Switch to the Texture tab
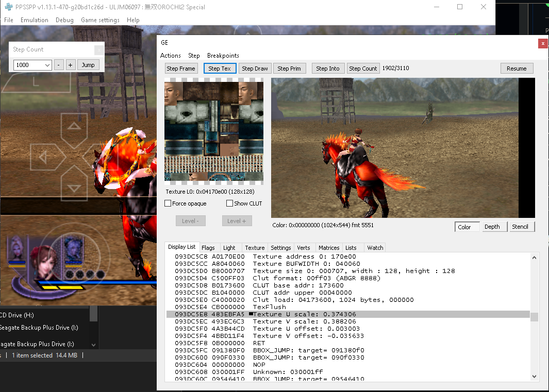This screenshot has width=549, height=392. 254,248
